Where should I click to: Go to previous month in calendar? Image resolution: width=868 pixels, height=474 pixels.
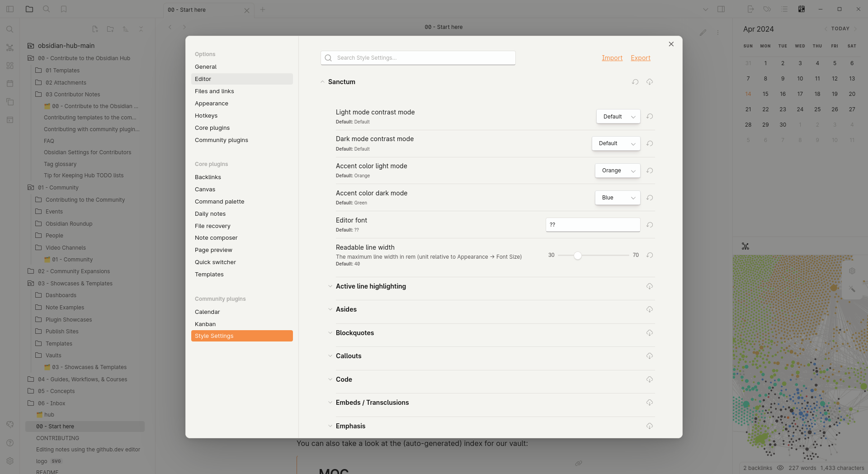point(826,28)
